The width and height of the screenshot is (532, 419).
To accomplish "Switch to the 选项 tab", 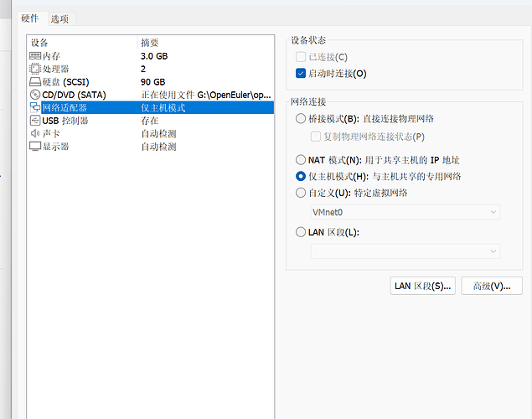I will [59, 18].
